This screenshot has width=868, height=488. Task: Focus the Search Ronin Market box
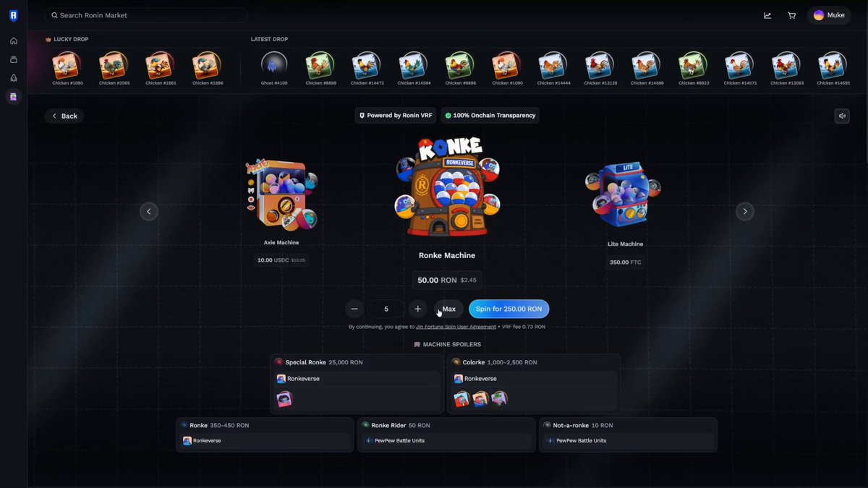coord(145,15)
